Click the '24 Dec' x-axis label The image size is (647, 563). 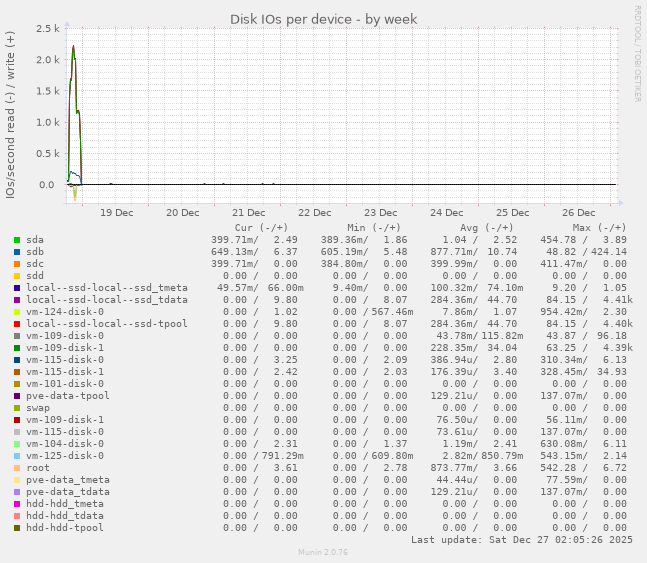point(446,213)
